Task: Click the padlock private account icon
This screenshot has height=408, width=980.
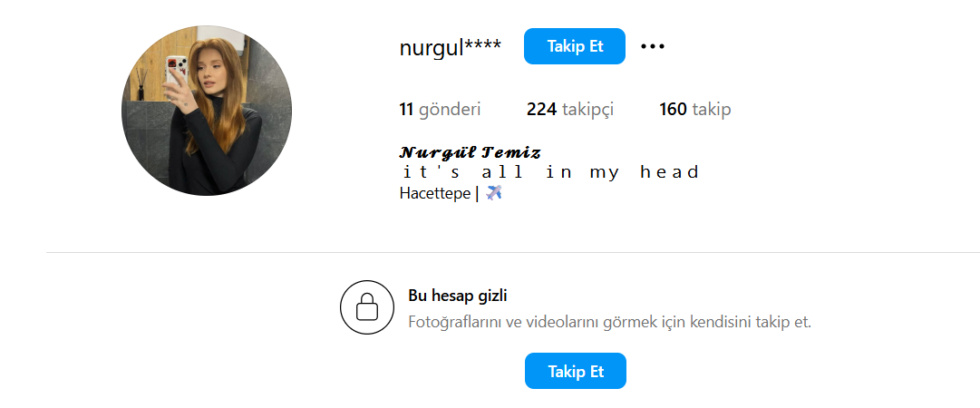Action: tap(367, 306)
